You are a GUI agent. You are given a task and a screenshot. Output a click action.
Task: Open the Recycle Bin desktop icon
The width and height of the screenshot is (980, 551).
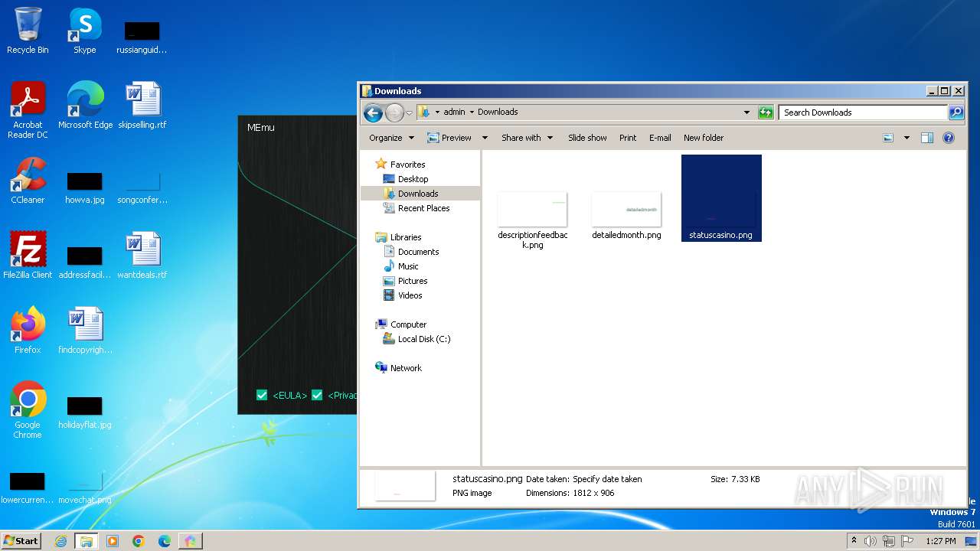point(28,31)
